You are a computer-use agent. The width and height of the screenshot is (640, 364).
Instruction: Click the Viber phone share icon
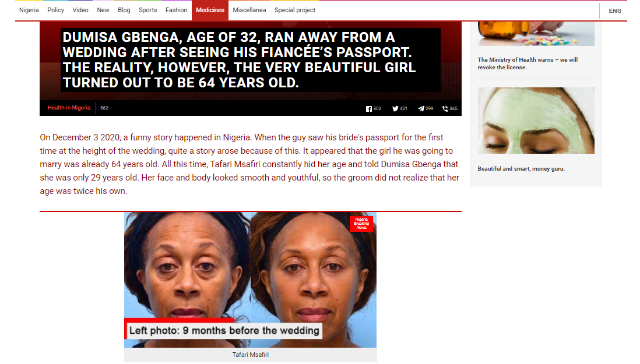coord(445,109)
